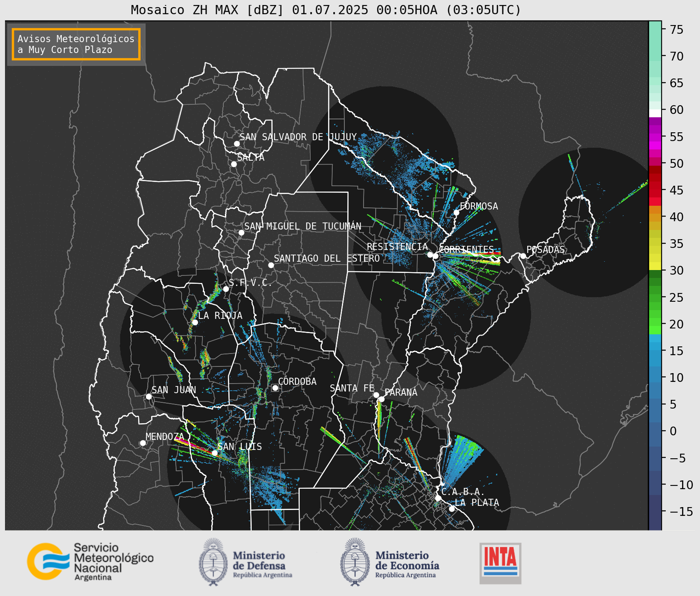Select the CORRIENTES city marker

pyautogui.click(x=435, y=256)
